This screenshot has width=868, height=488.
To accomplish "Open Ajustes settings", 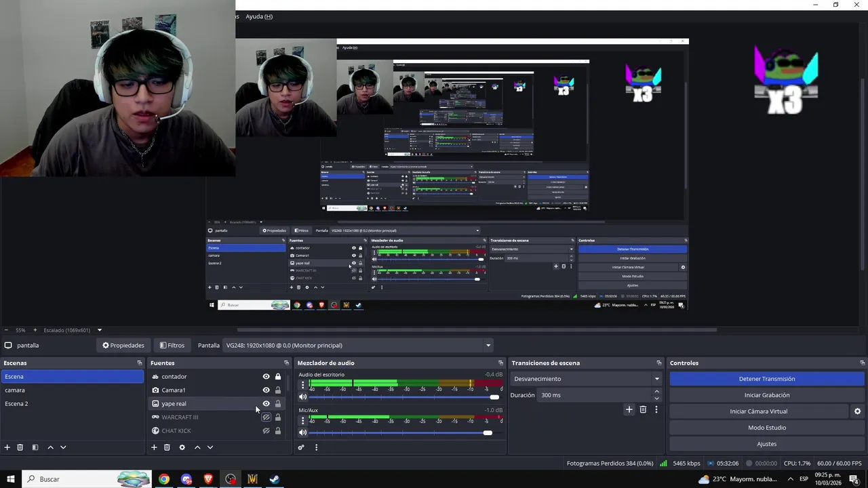I will (x=767, y=444).
